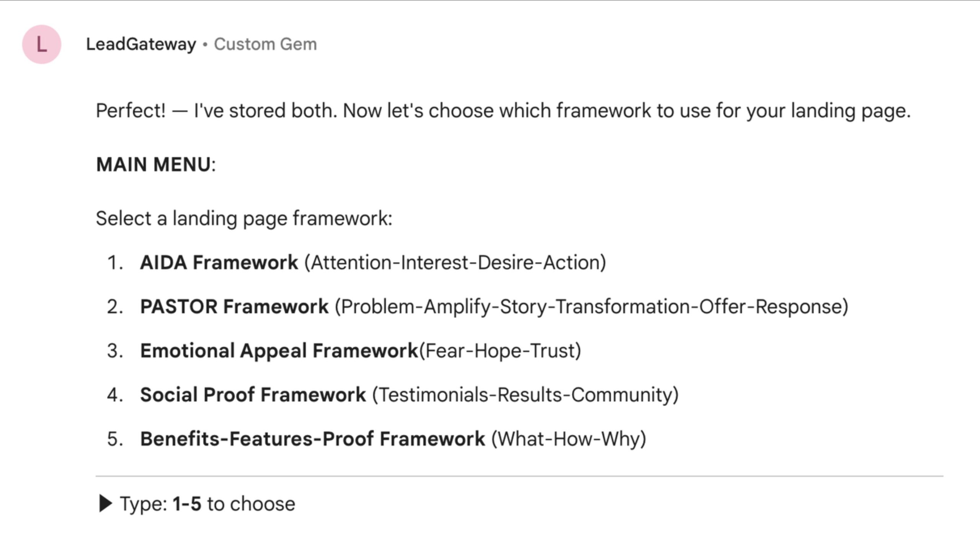
Task: Click the "Testimonials-Results-Community" description
Action: point(525,395)
